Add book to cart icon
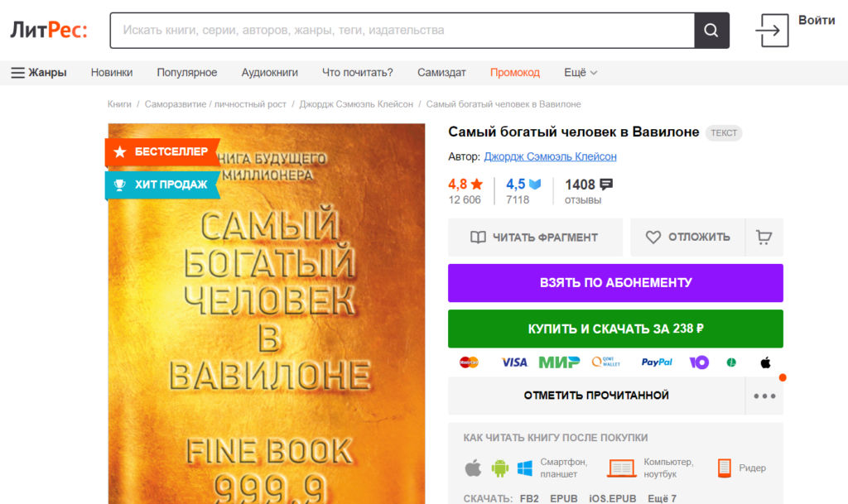This screenshot has height=504, width=848. click(764, 238)
